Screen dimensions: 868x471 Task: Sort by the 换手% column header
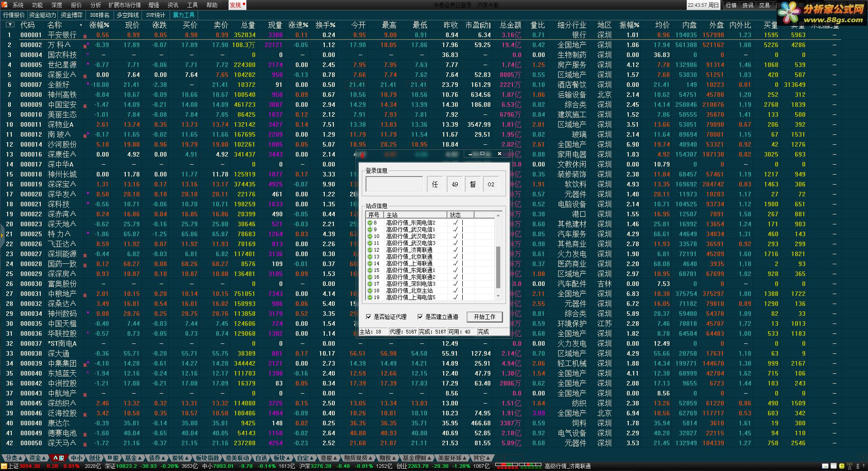click(326, 25)
